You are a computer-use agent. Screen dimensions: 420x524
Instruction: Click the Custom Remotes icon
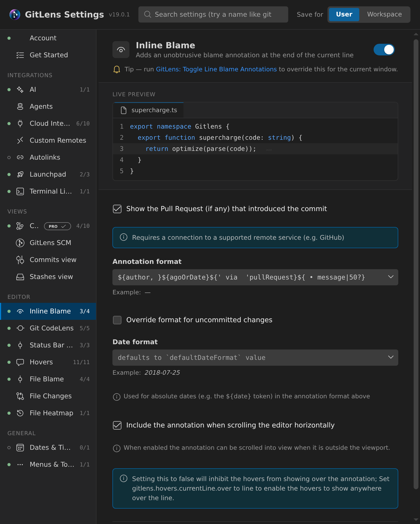(x=20, y=141)
